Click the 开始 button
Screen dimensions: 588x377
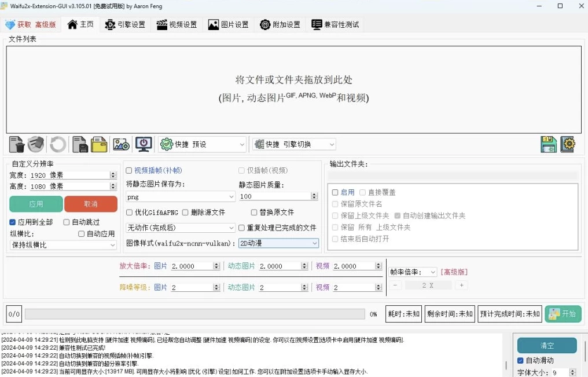563,313
